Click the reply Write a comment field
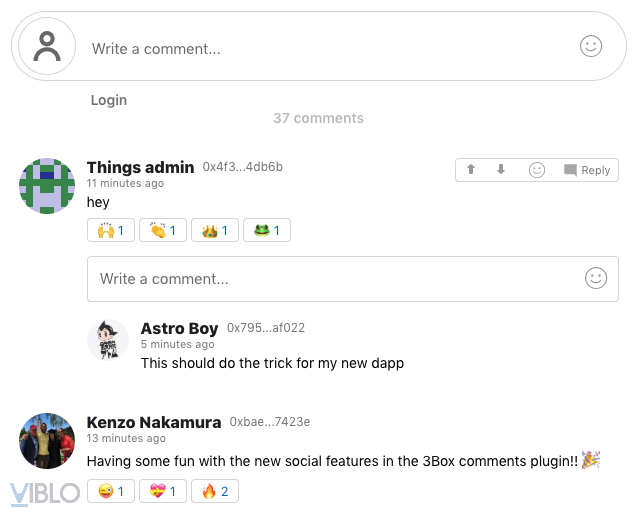The width and height of the screenshot is (641, 517). tap(330, 279)
